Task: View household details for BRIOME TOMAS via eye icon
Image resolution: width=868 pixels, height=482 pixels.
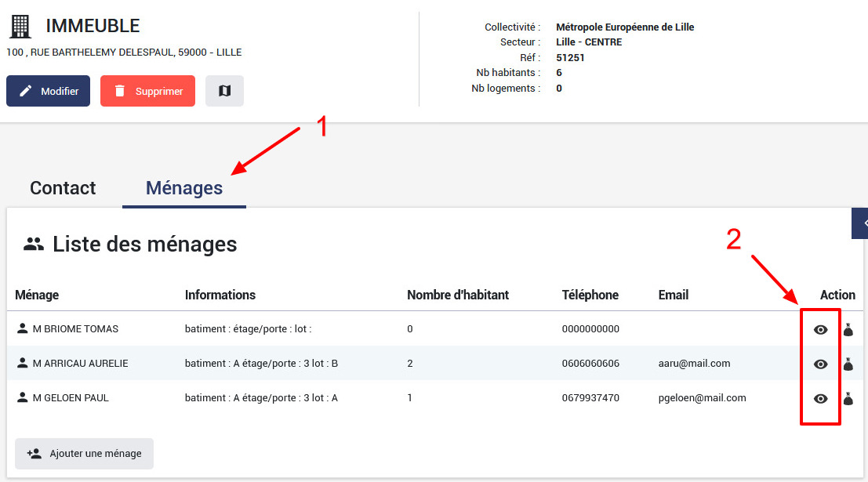Action: 820,330
